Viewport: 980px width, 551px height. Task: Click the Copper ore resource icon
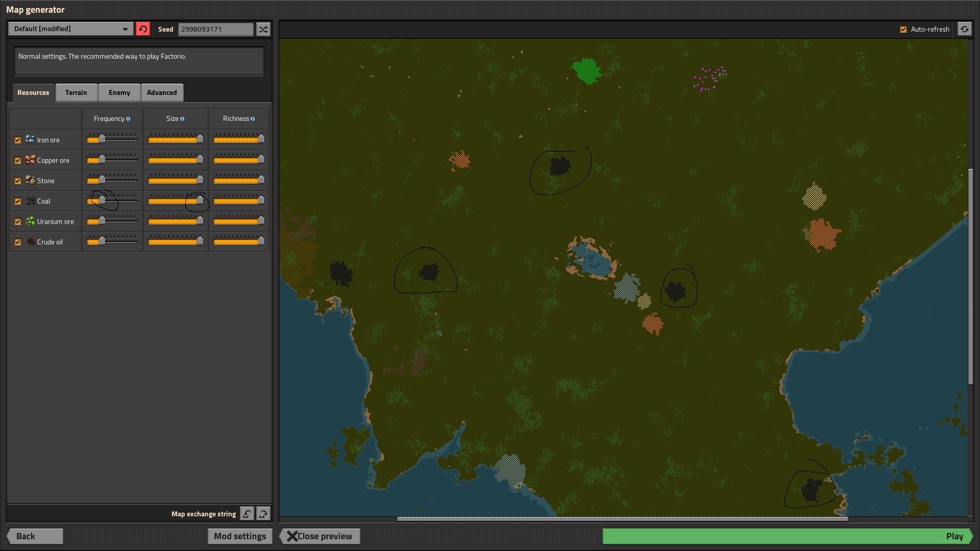(x=30, y=160)
